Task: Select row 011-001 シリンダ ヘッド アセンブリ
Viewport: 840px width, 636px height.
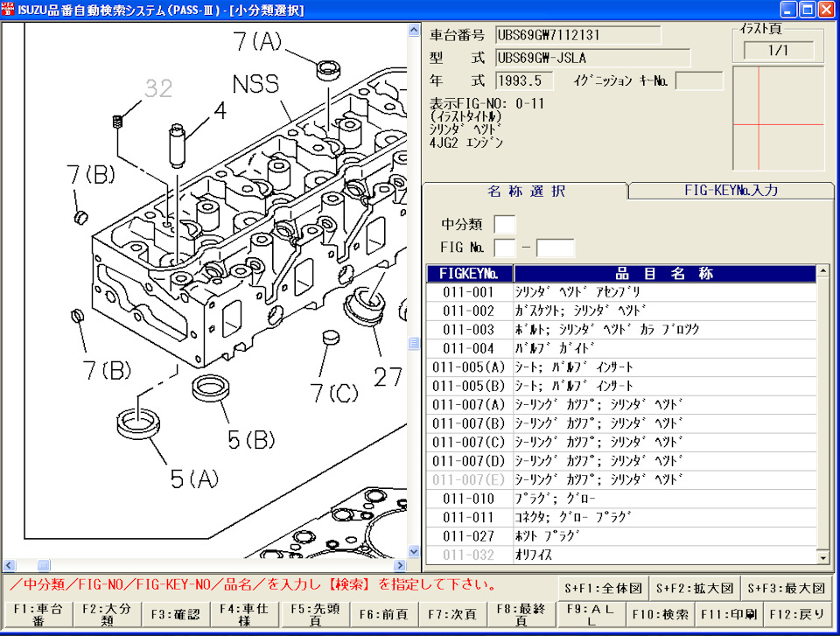Action: tap(621, 292)
